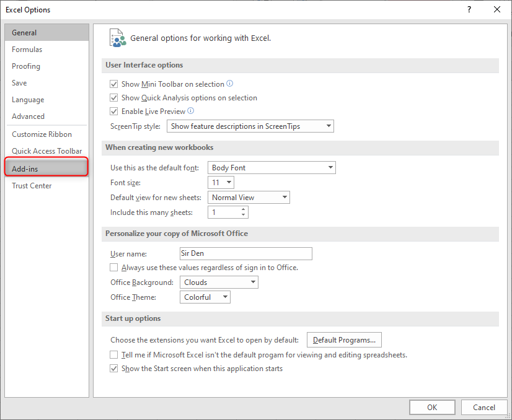Click the User name label
This screenshot has height=420, width=512.
pos(129,254)
